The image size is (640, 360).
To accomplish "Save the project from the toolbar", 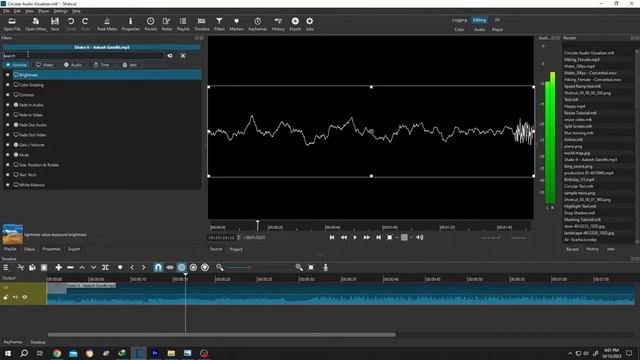I will click(x=55, y=24).
